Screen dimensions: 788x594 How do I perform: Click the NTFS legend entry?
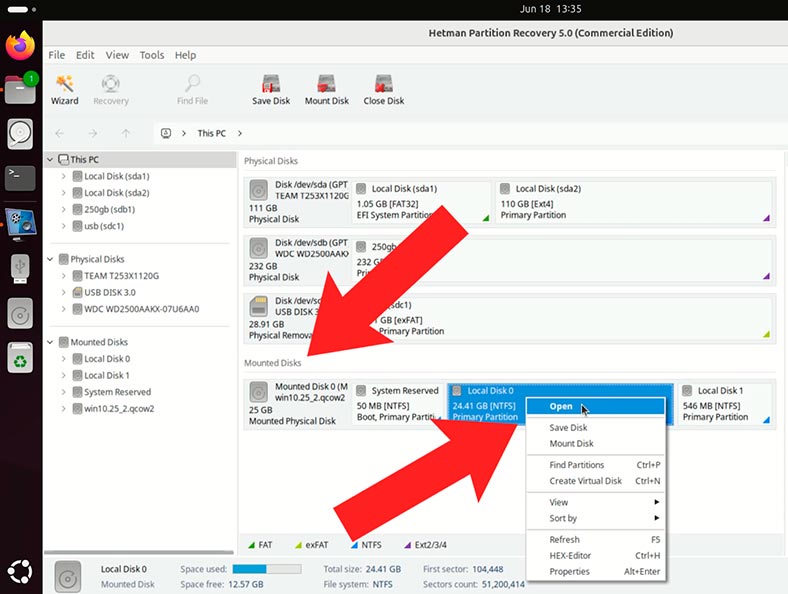(x=366, y=545)
